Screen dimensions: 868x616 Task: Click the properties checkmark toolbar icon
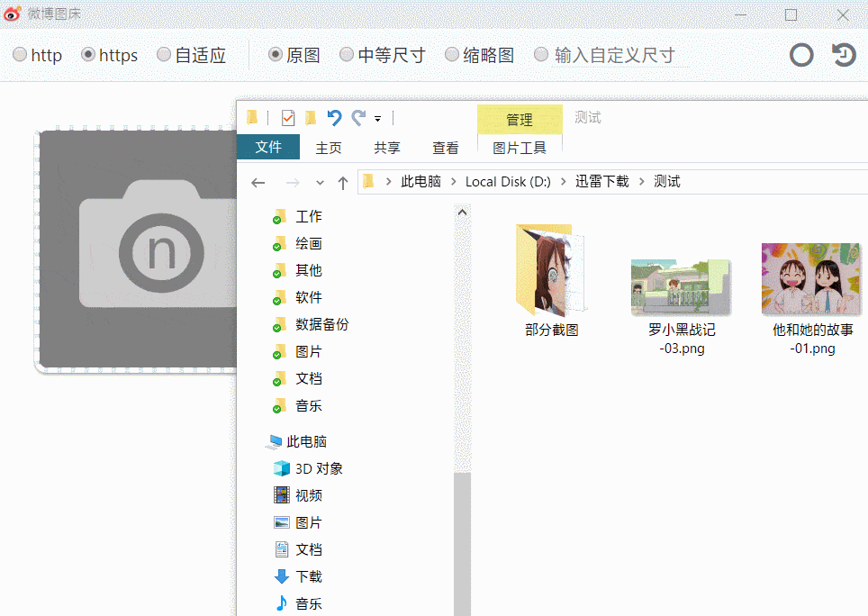(x=288, y=118)
